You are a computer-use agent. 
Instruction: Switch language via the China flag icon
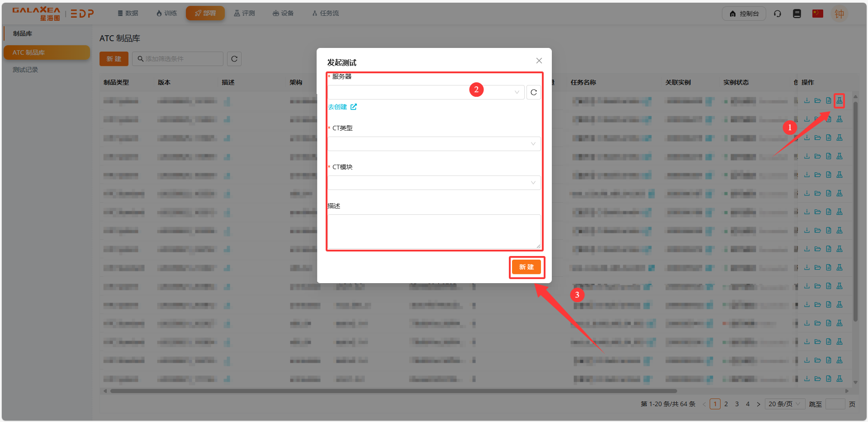(x=817, y=14)
